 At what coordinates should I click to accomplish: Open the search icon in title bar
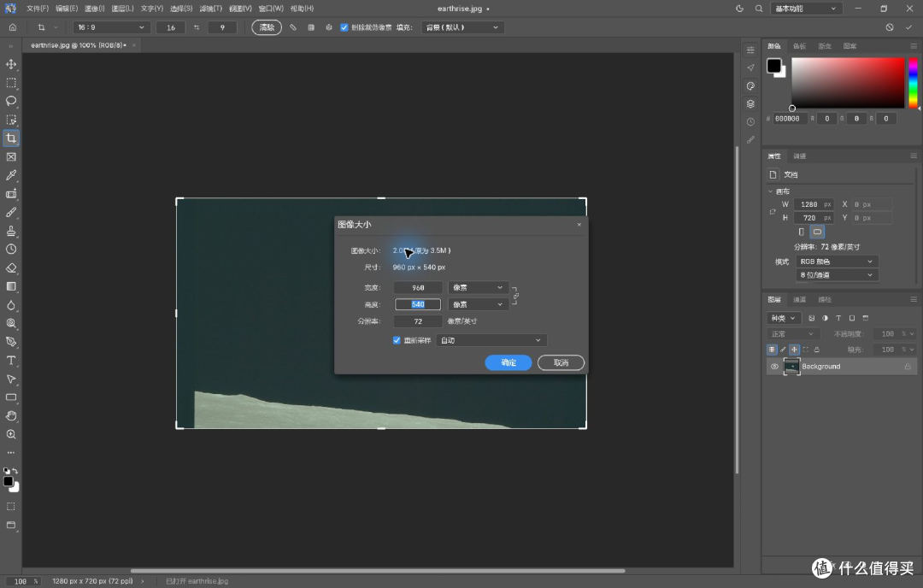click(759, 9)
